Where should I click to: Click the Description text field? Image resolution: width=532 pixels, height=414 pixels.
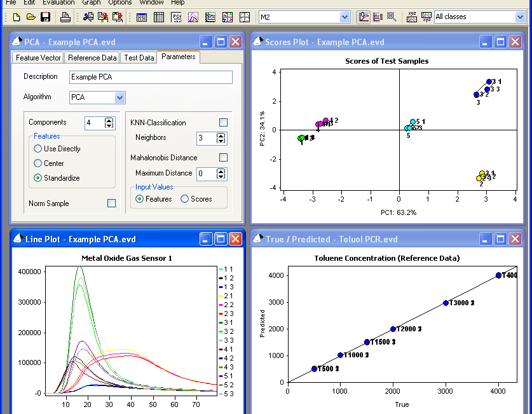pyautogui.click(x=150, y=77)
